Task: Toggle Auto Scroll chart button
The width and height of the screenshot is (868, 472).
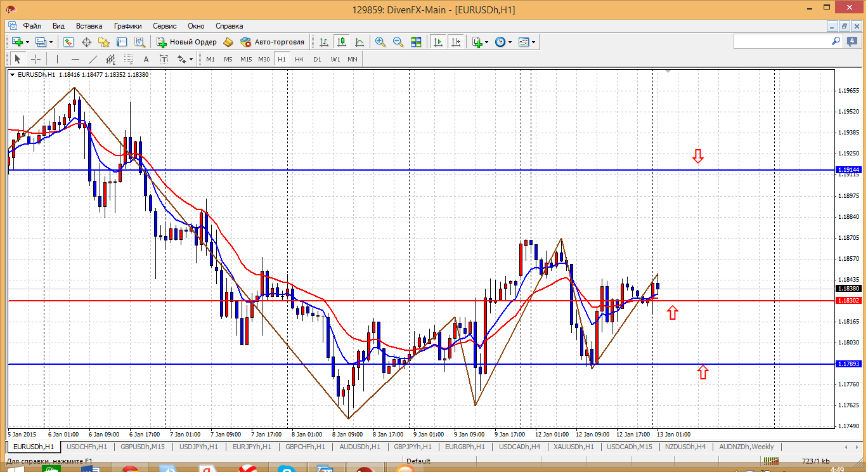Action: [x=437, y=42]
